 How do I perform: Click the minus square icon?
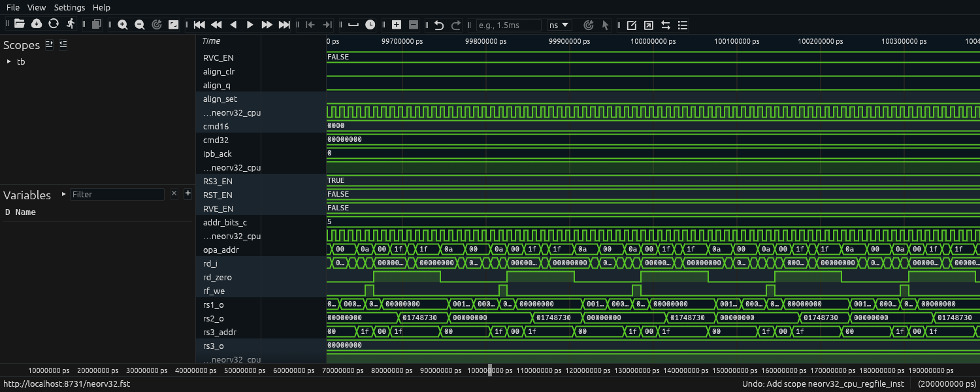[x=414, y=25]
